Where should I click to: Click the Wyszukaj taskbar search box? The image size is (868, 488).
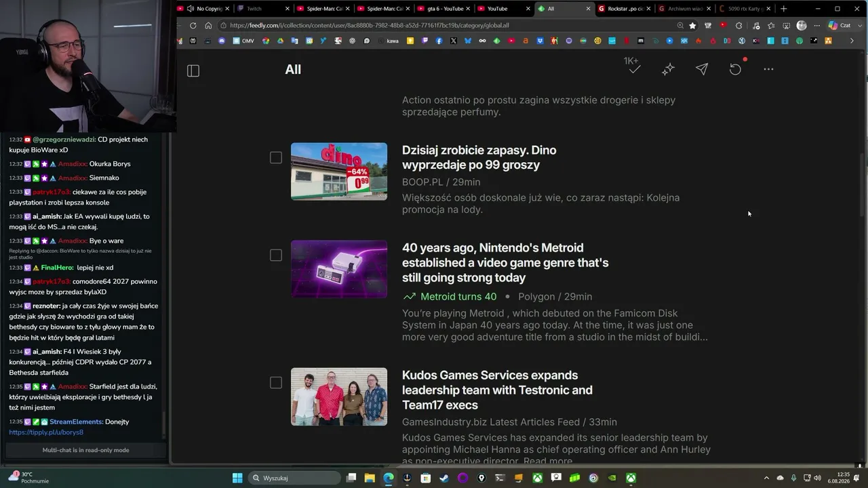294,478
